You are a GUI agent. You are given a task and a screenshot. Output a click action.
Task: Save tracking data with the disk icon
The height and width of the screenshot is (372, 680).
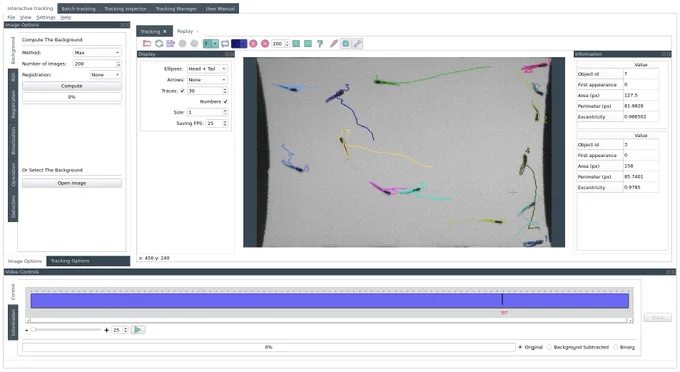(170, 43)
